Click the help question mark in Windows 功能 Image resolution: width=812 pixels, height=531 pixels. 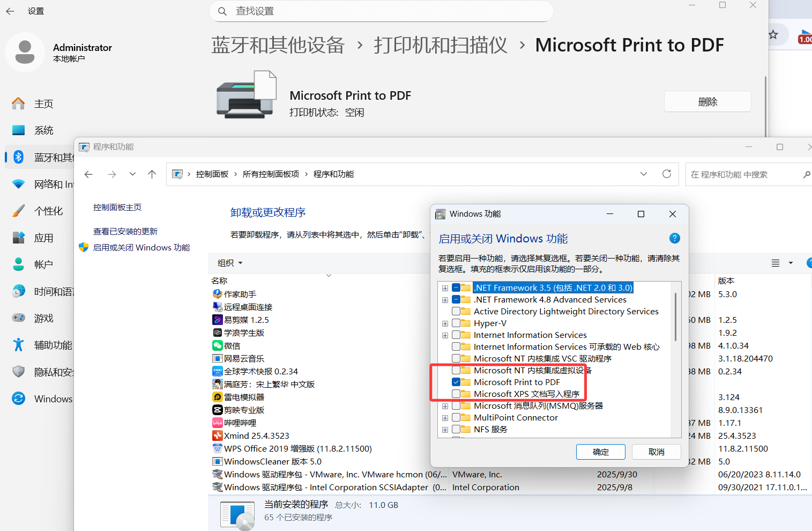675,238
